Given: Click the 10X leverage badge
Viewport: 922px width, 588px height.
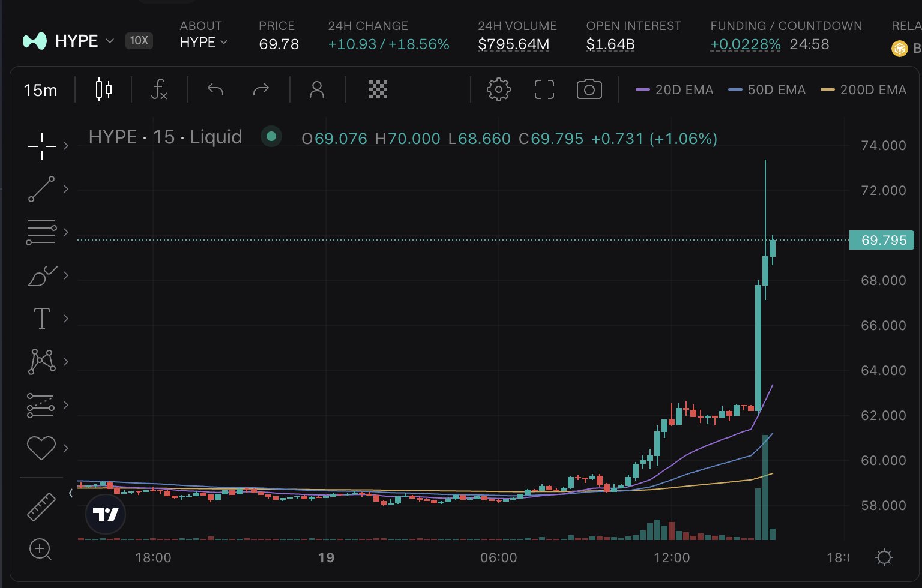Looking at the screenshot, I should pos(139,41).
